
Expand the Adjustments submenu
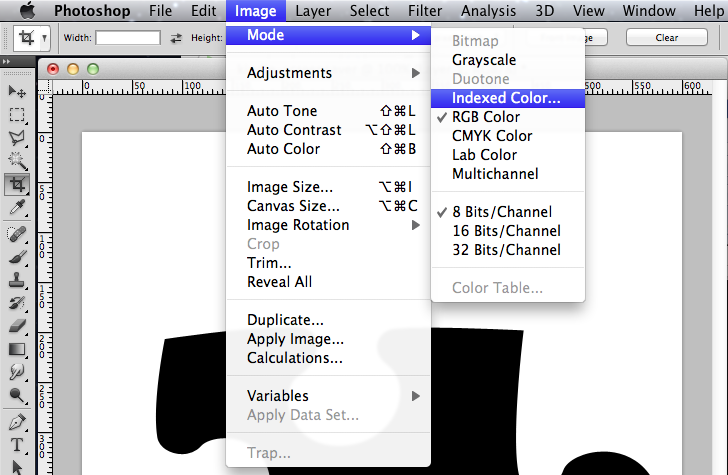pos(329,73)
